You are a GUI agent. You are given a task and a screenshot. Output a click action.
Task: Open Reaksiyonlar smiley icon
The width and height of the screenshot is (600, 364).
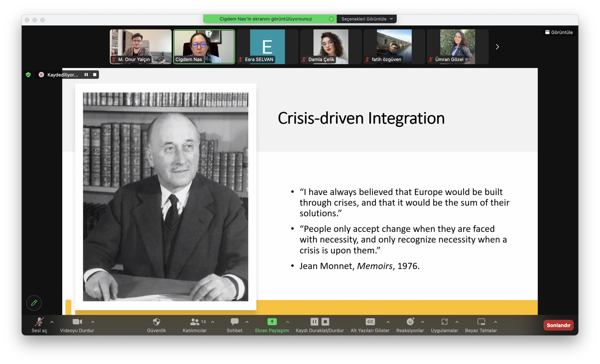pyautogui.click(x=410, y=322)
